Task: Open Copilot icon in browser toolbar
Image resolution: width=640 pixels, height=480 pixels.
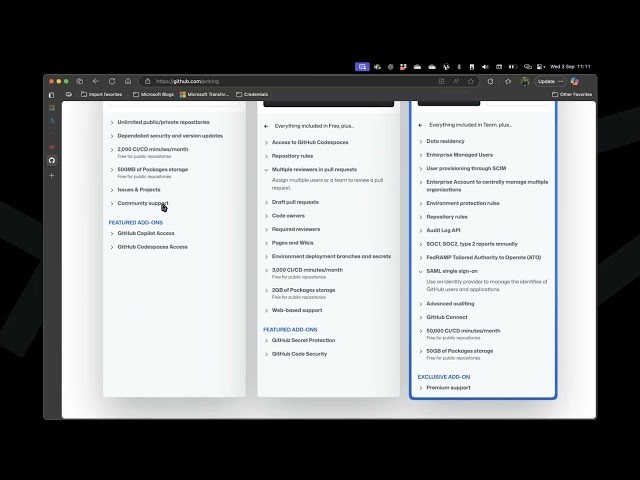Action: click(575, 81)
